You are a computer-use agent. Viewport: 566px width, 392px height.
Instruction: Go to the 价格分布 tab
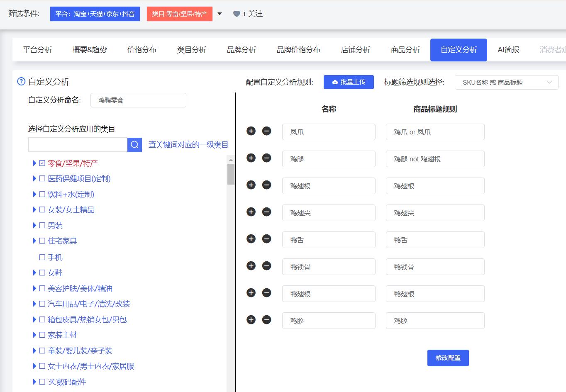point(142,50)
